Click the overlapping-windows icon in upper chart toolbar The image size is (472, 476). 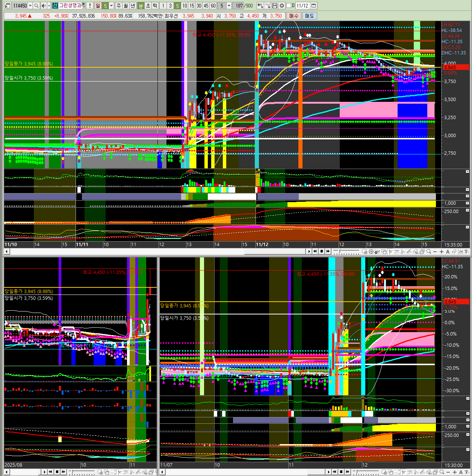pos(384,252)
